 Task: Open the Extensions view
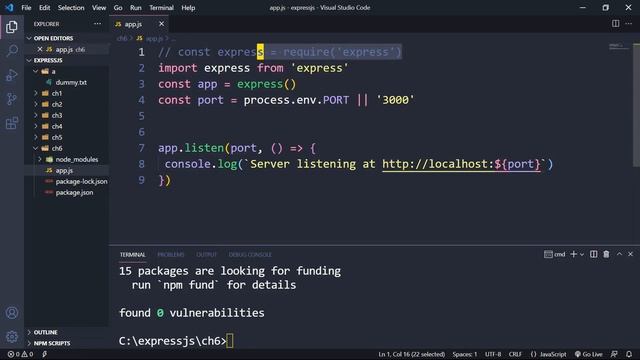click(11, 123)
